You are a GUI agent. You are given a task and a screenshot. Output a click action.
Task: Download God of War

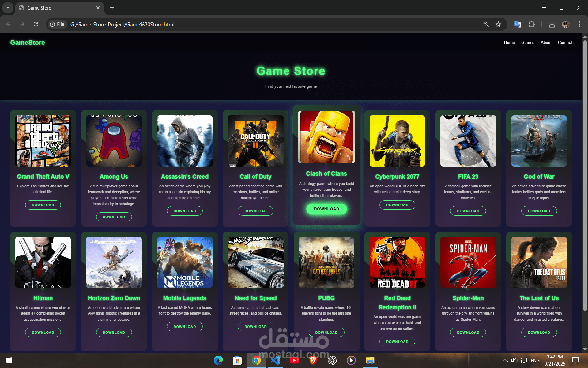[539, 211]
